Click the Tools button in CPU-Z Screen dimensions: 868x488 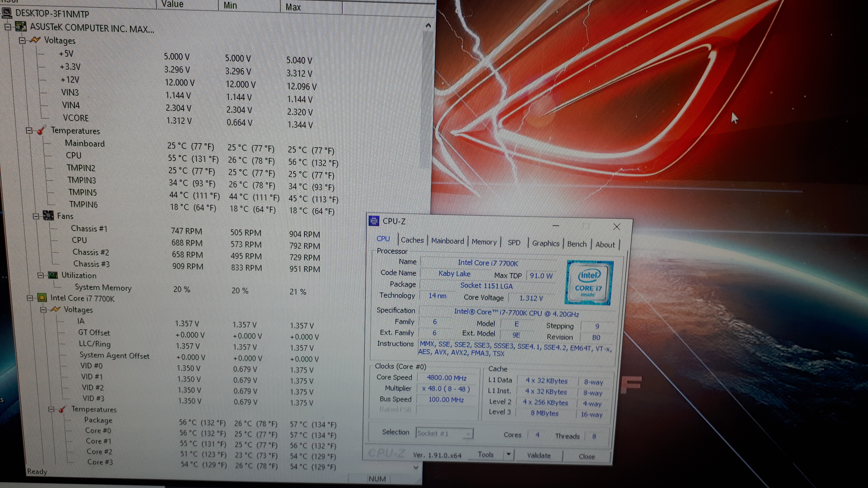[x=486, y=454]
